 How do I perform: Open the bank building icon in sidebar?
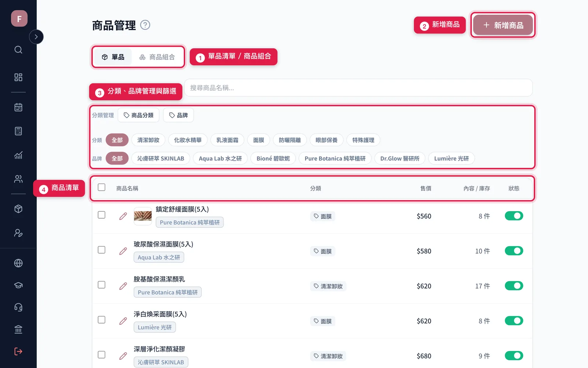[18, 329]
